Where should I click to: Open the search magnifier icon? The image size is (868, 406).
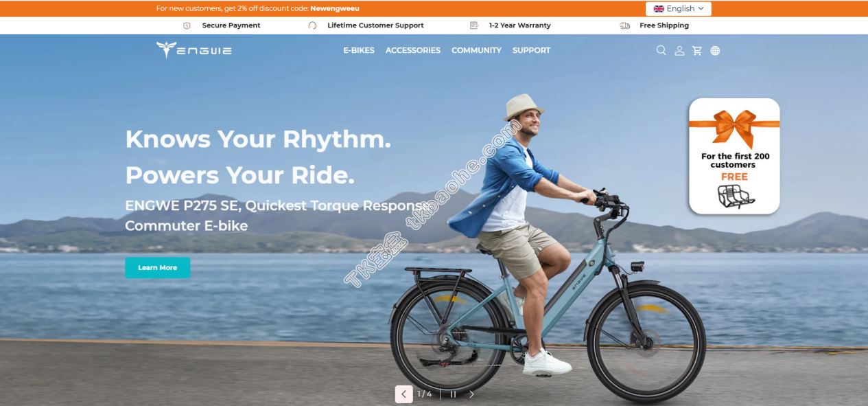coord(661,50)
